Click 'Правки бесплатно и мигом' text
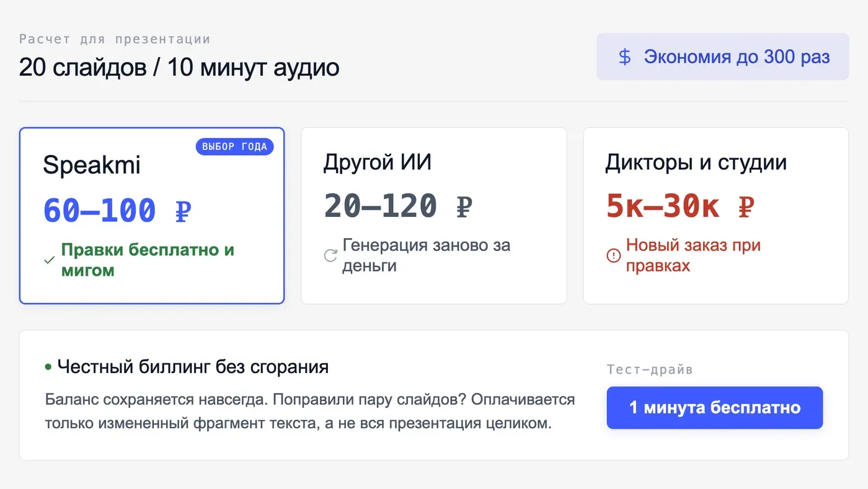 click(x=148, y=260)
